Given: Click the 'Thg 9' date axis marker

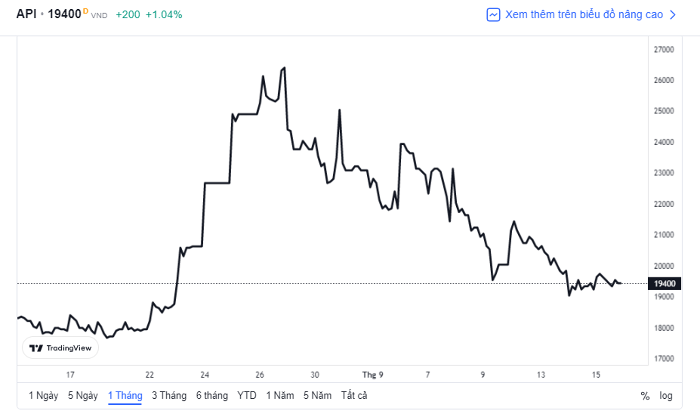Looking at the screenshot, I should 372,375.
